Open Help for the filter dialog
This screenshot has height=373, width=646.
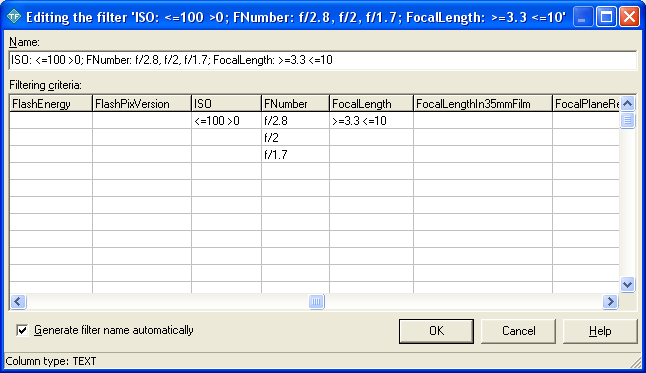pos(600,331)
